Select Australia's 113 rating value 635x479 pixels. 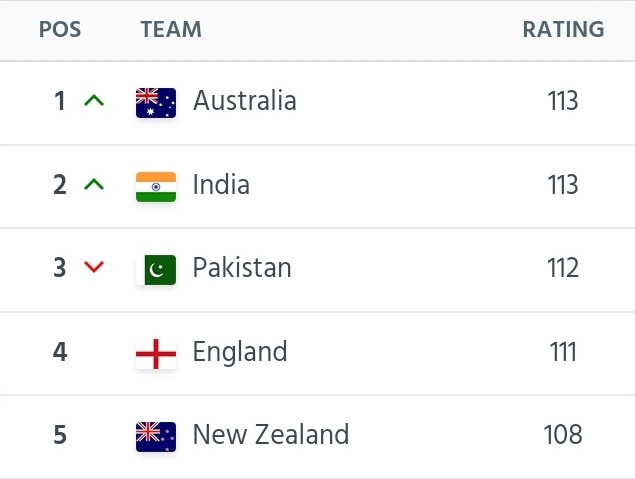pos(563,100)
